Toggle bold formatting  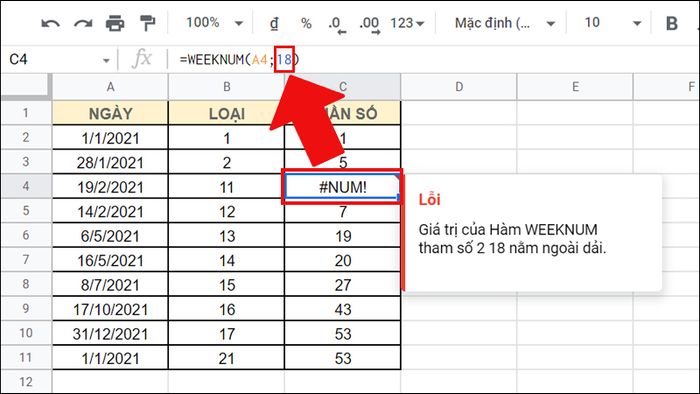pyautogui.click(x=671, y=24)
